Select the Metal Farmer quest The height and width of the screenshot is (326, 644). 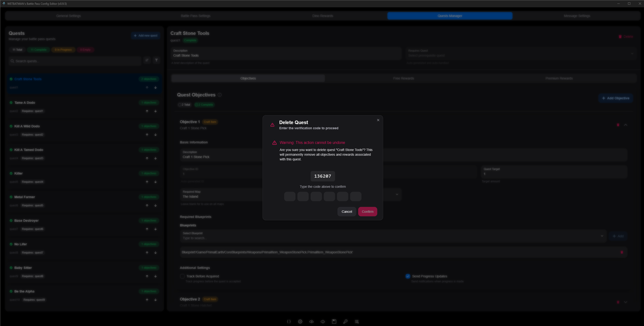tap(84, 201)
